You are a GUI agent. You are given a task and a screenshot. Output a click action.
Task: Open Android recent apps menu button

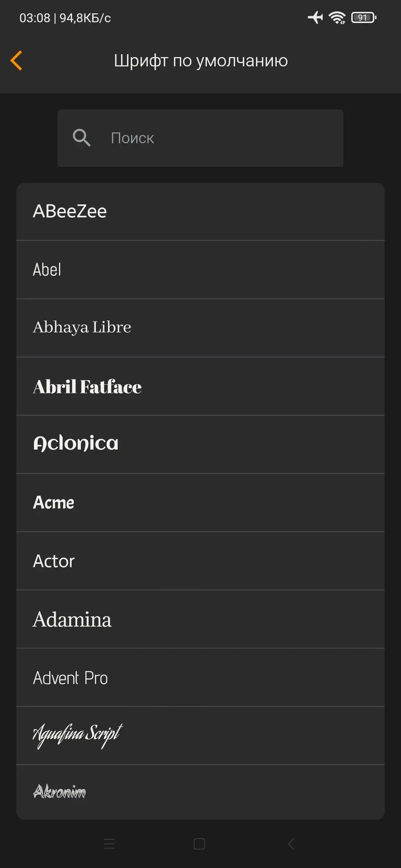(109, 843)
